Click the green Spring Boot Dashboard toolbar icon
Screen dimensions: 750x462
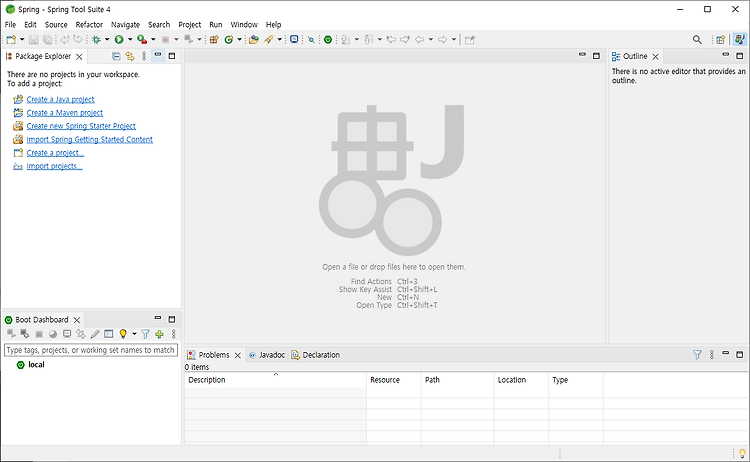pos(328,40)
